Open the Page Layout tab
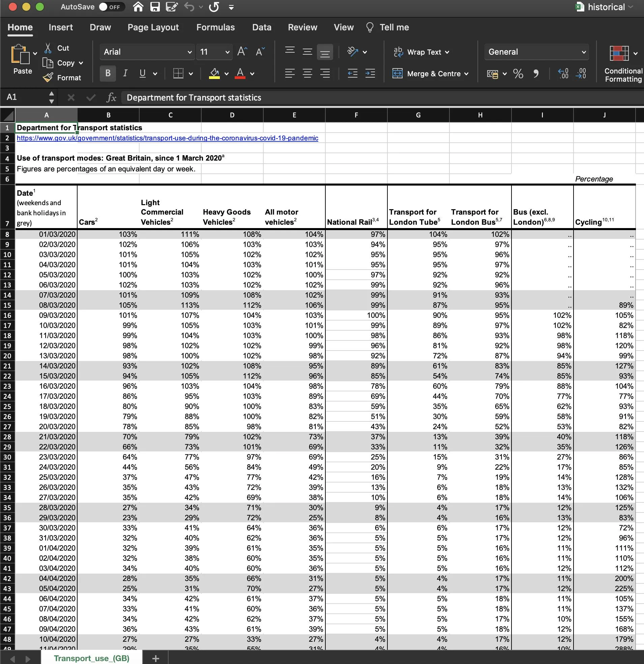The height and width of the screenshot is (664, 644). coord(153,27)
